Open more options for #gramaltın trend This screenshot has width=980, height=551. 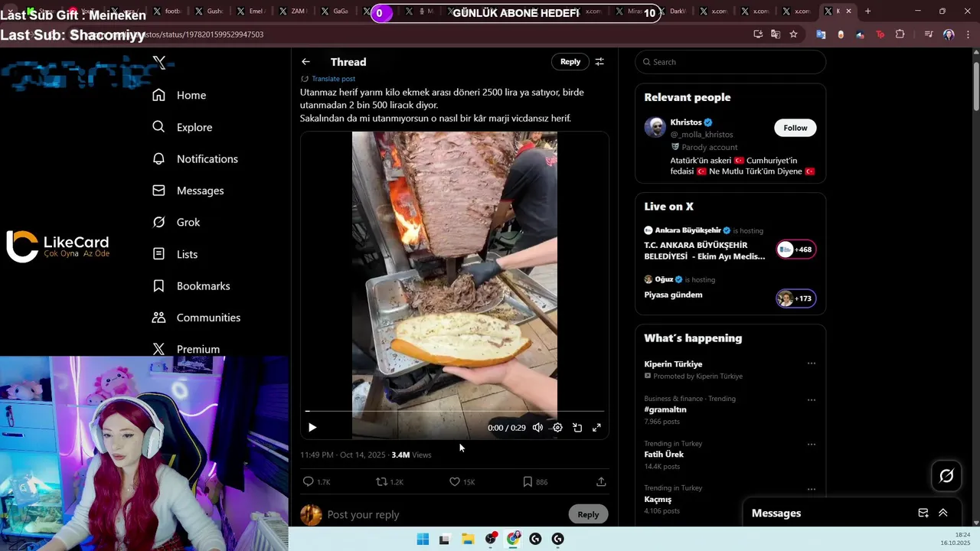[x=812, y=399]
